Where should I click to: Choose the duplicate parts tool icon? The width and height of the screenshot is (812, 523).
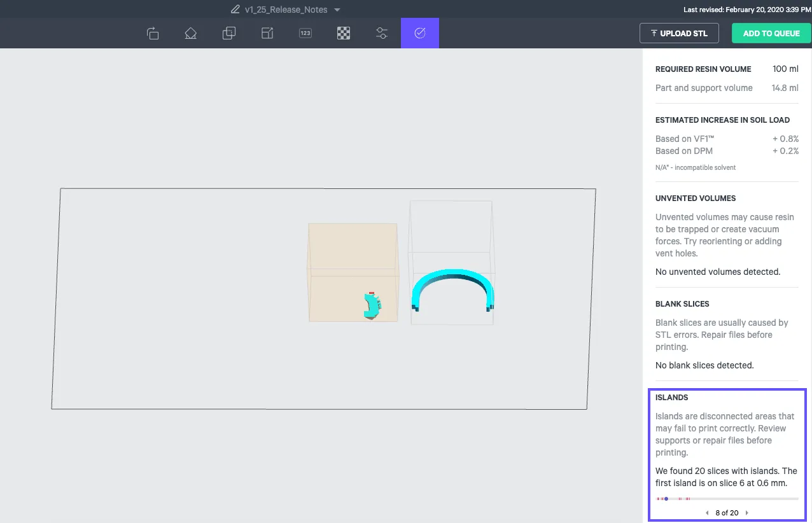pos(229,33)
